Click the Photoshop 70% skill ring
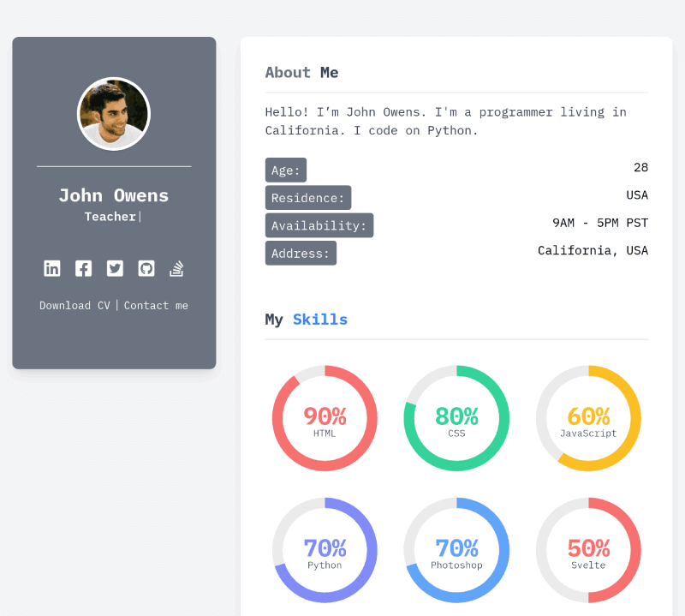 pyautogui.click(x=456, y=549)
